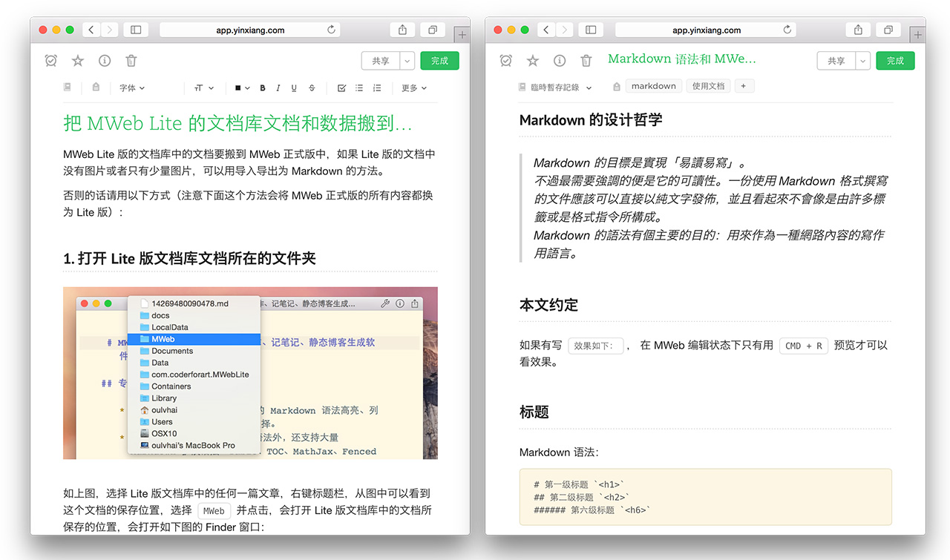Screen dimensions: 950x560
Task: Select the 使用文档 tag
Action: coord(708,85)
